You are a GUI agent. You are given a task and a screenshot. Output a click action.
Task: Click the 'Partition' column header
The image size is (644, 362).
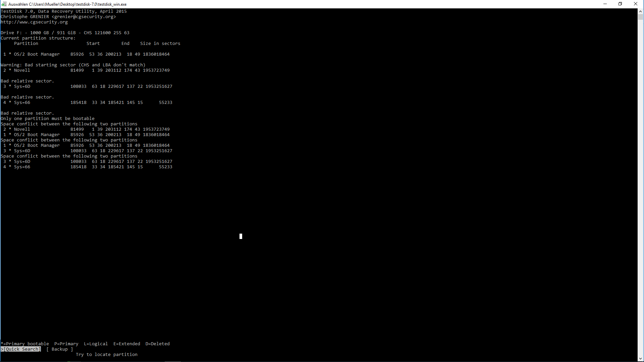coord(26,44)
